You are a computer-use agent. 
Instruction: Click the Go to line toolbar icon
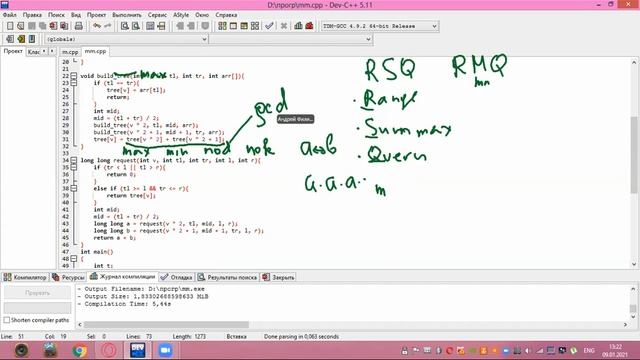[161, 26]
